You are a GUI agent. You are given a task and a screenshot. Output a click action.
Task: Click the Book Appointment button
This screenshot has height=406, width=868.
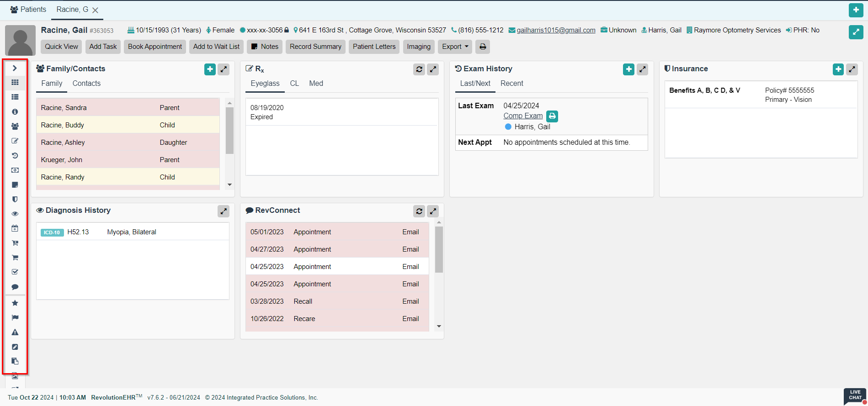tap(155, 47)
